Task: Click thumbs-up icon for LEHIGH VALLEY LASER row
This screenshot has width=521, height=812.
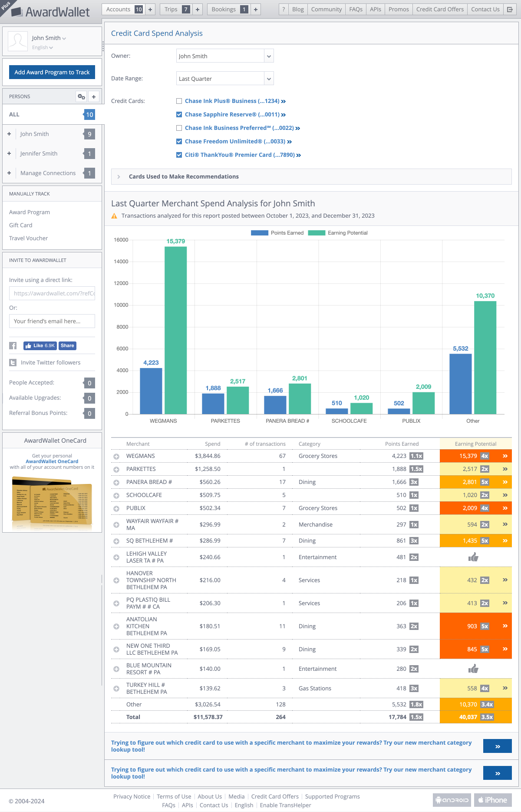Action: tap(473, 557)
